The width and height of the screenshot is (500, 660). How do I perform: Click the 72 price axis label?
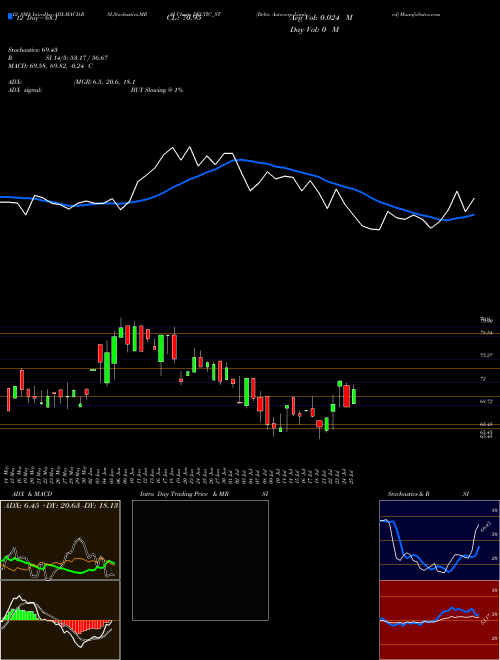[x=483, y=379]
